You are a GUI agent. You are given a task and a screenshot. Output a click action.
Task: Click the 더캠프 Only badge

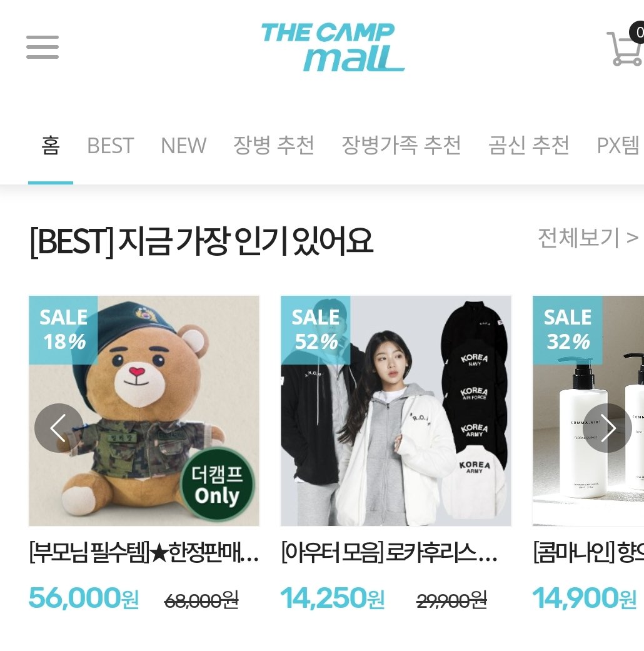click(217, 485)
